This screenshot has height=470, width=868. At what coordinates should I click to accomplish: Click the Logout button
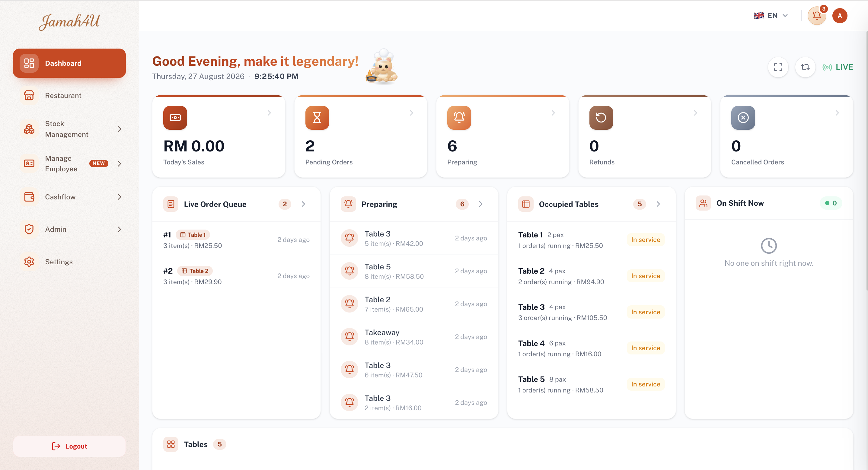coord(69,446)
